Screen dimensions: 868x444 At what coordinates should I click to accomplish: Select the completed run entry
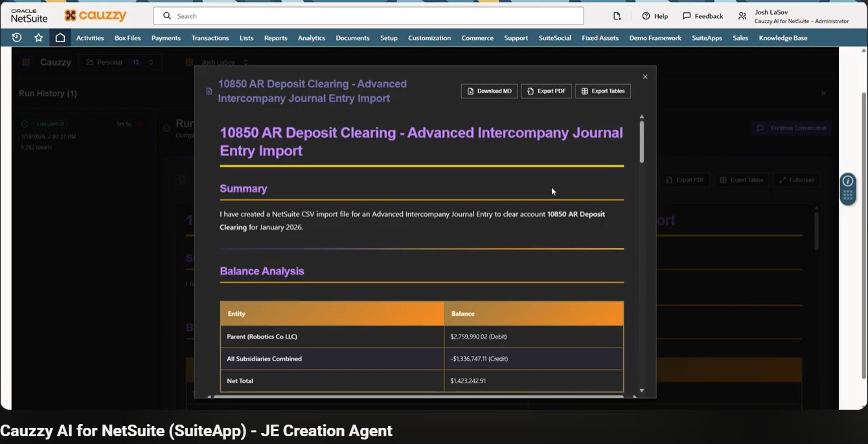point(84,135)
